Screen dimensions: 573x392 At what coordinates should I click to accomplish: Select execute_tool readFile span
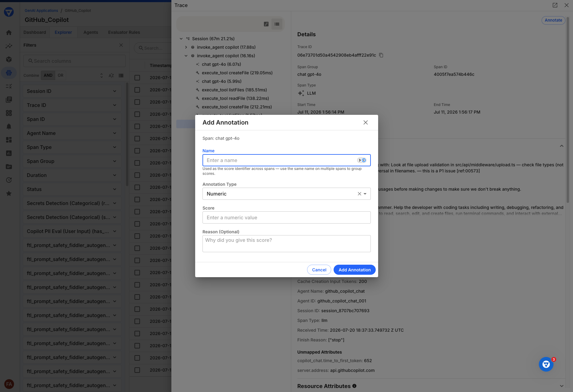(235, 98)
